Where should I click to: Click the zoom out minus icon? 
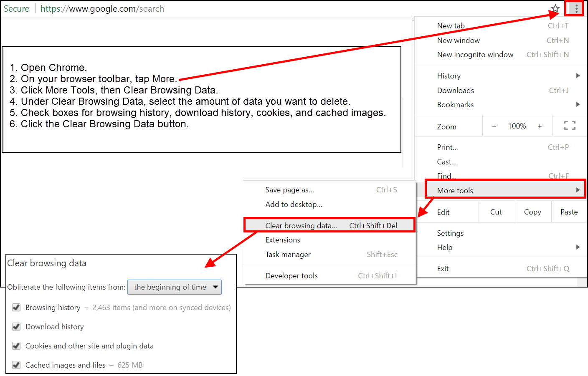point(494,126)
